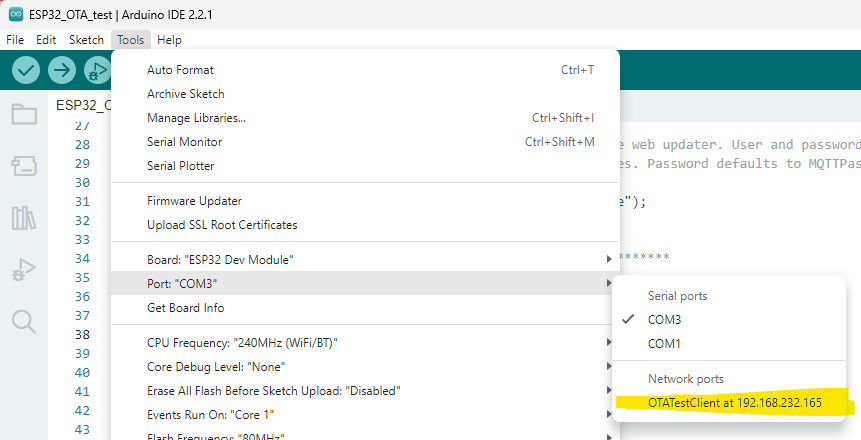
Task: Open the Search magnifier sidebar icon
Action: coord(24,322)
